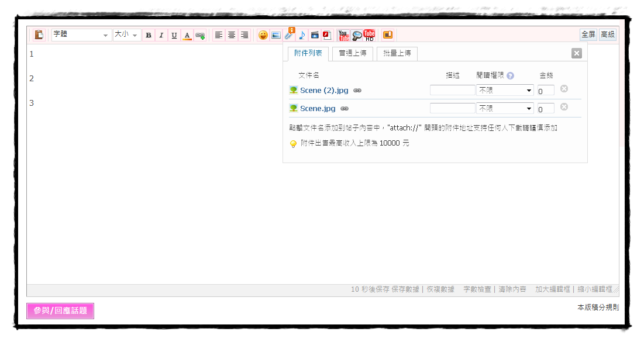Image resolution: width=644 pixels, height=342 pixels.
Task: Insert Flash using the red Flash icon
Action: (x=327, y=35)
